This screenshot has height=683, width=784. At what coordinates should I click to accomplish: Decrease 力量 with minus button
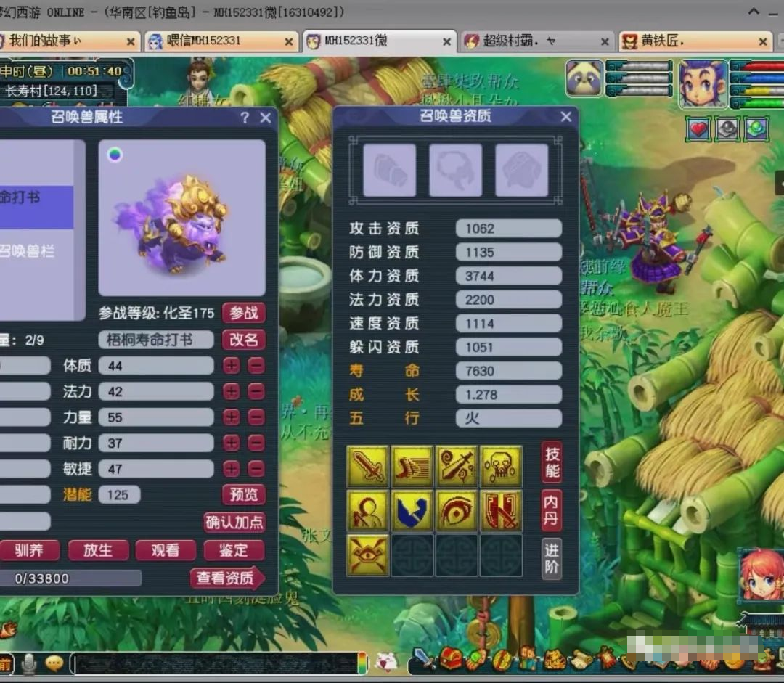[x=256, y=417]
